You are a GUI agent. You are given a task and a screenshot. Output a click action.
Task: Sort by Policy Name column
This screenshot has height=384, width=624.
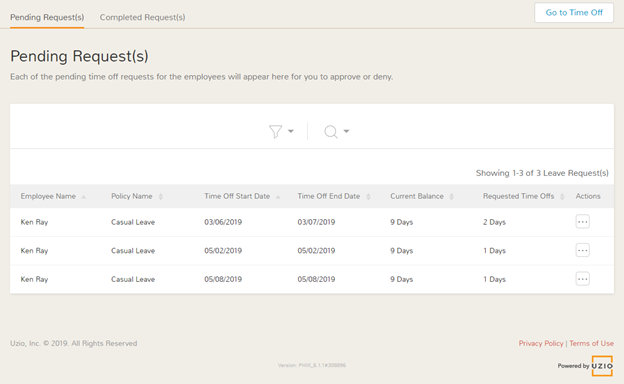(x=137, y=196)
